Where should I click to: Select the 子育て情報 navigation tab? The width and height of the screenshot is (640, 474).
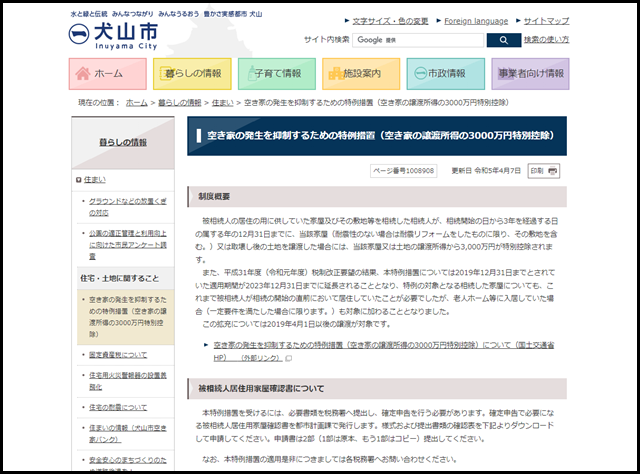(277, 74)
